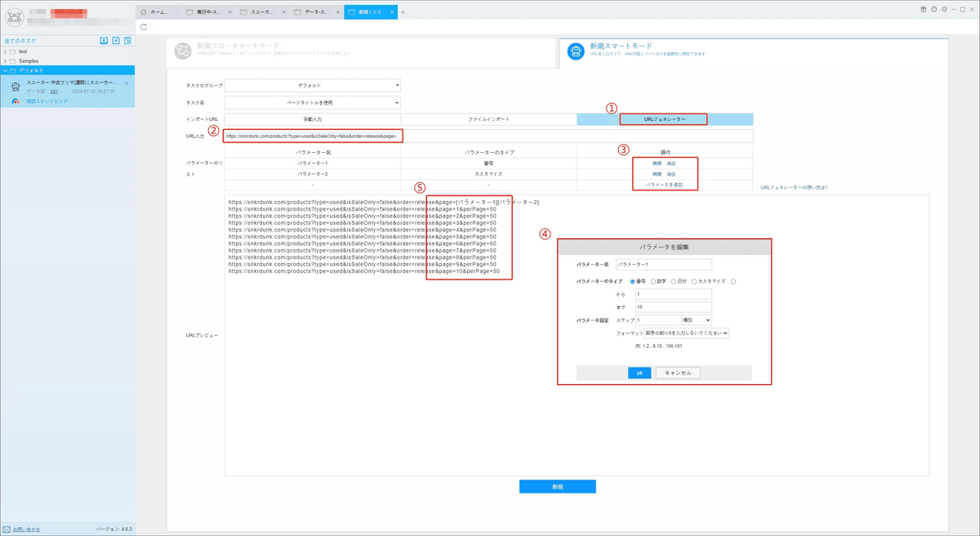Click the robot icon of スニーカー task
Screen dimensions: 980x536
tap(16, 86)
